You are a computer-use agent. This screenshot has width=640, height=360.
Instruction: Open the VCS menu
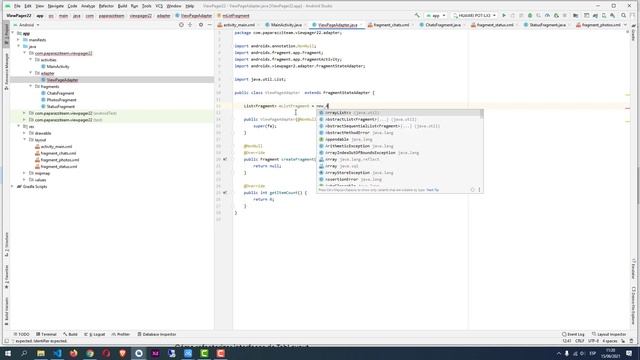click(159, 6)
